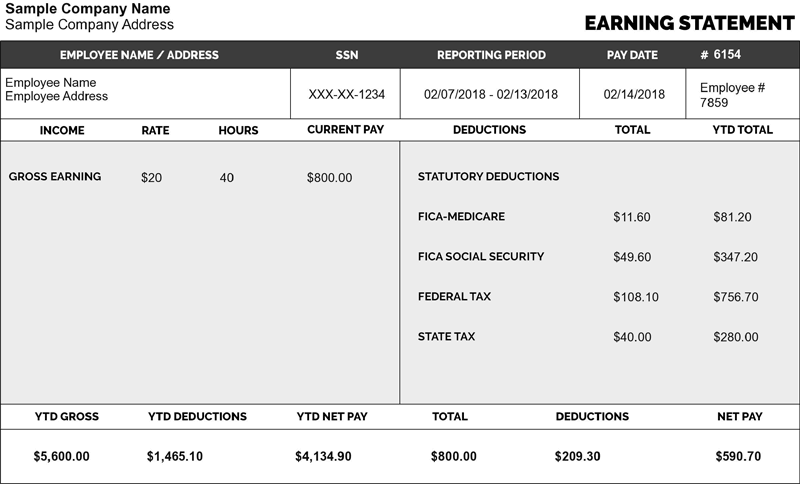The height and width of the screenshot is (484, 800).
Task: Select the FICA-MEDICARE deduction label
Action: tap(461, 217)
